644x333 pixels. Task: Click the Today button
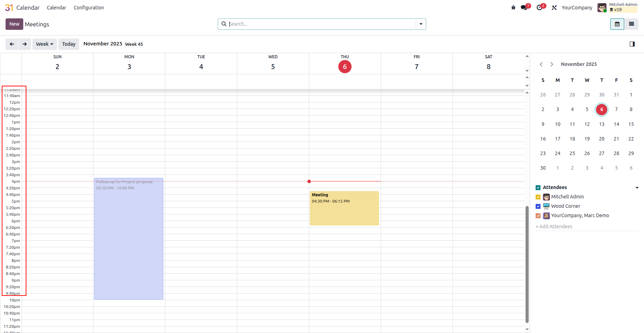pos(69,44)
